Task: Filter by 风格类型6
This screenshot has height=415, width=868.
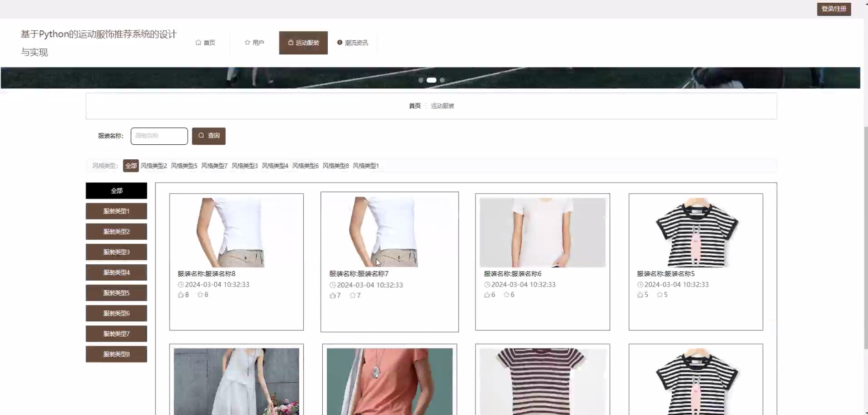Action: click(x=305, y=166)
